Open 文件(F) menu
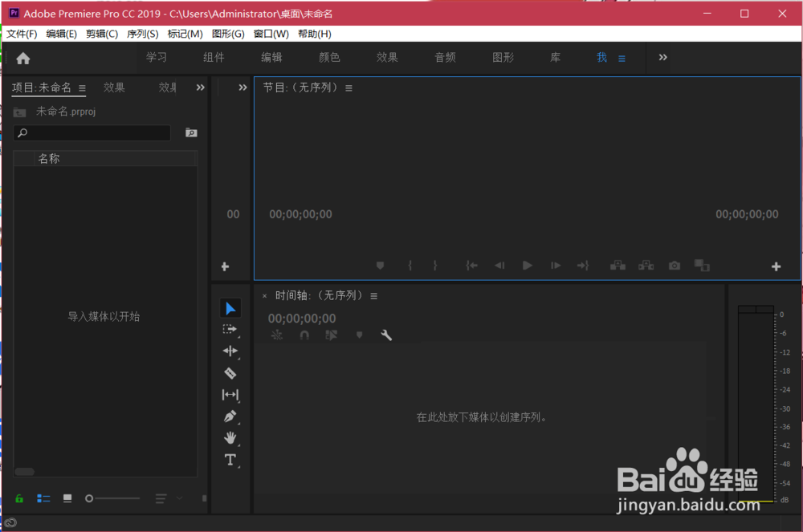The width and height of the screenshot is (803, 532). pos(22,34)
